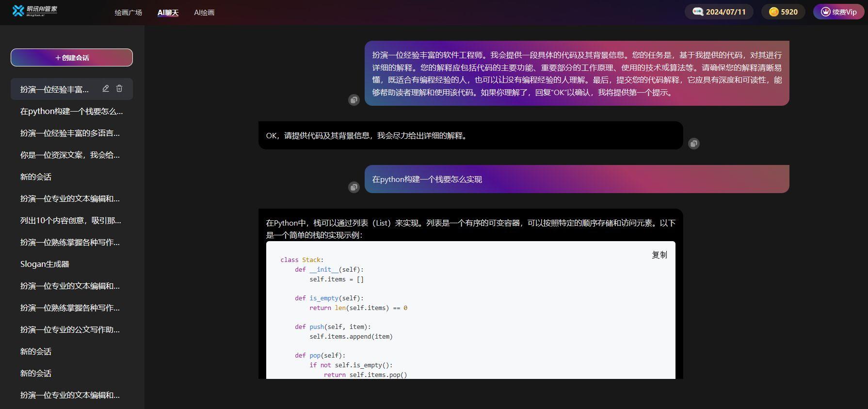Viewport: 868px width, 409px height.
Task: Open the Slogan生成器 conversation
Action: [x=72, y=264]
